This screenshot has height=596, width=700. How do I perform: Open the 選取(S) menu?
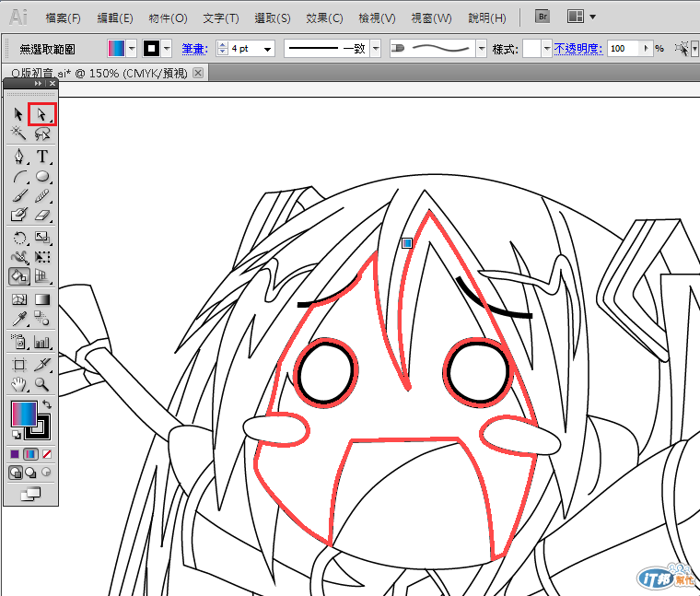click(x=273, y=18)
